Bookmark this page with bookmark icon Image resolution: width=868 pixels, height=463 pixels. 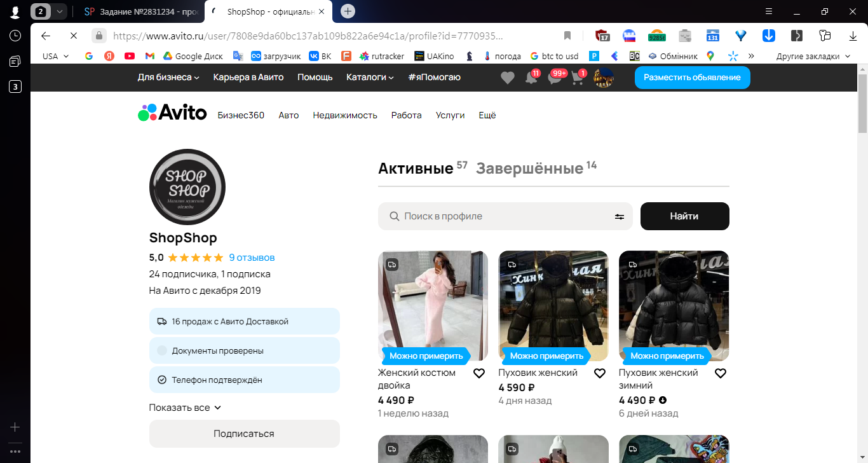point(567,36)
